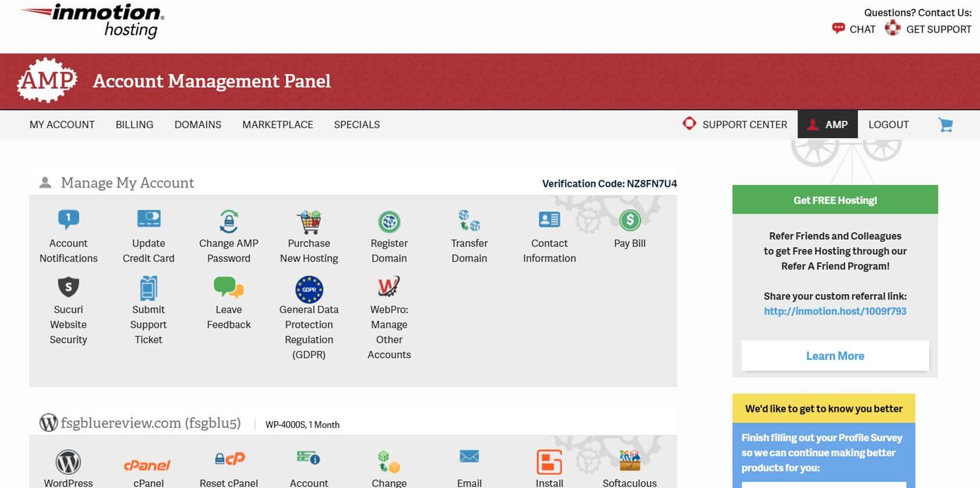Screen dimensions: 980x488
Task: Click Submit Support Ticket icon
Action: [x=149, y=288]
